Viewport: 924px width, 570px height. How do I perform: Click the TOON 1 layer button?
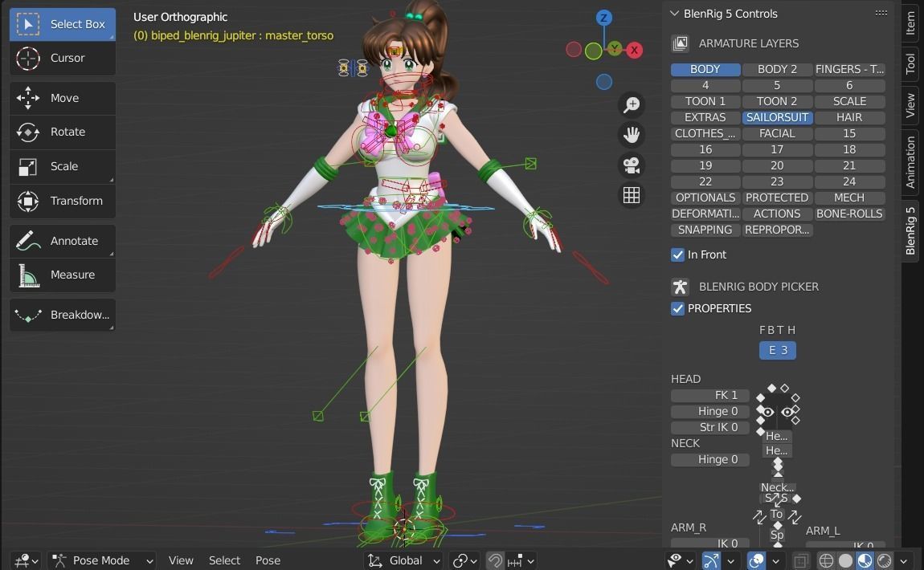pyautogui.click(x=705, y=102)
